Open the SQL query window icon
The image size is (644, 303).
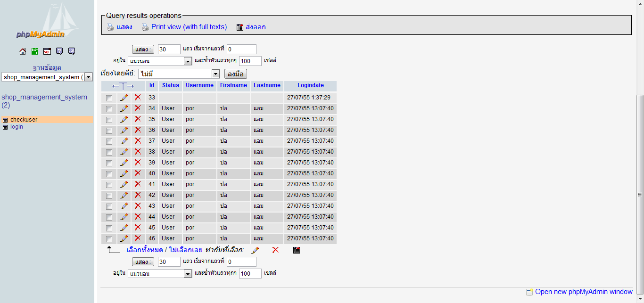[x=47, y=51]
